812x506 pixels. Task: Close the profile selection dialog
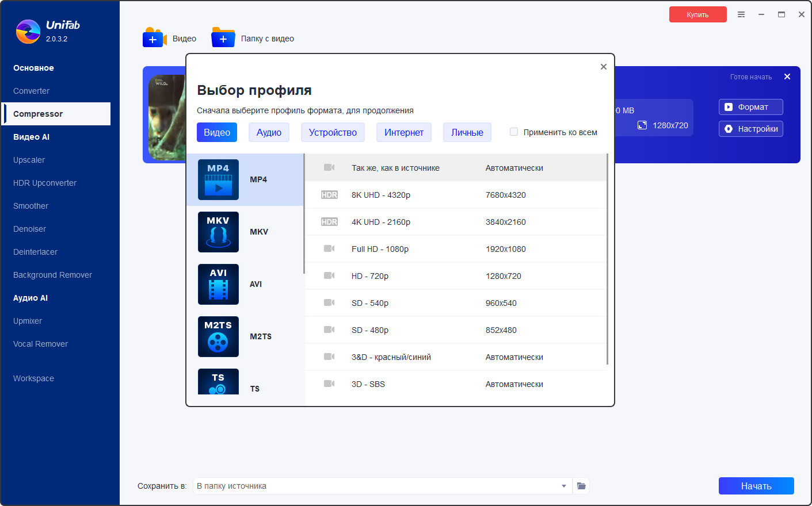[x=604, y=67]
